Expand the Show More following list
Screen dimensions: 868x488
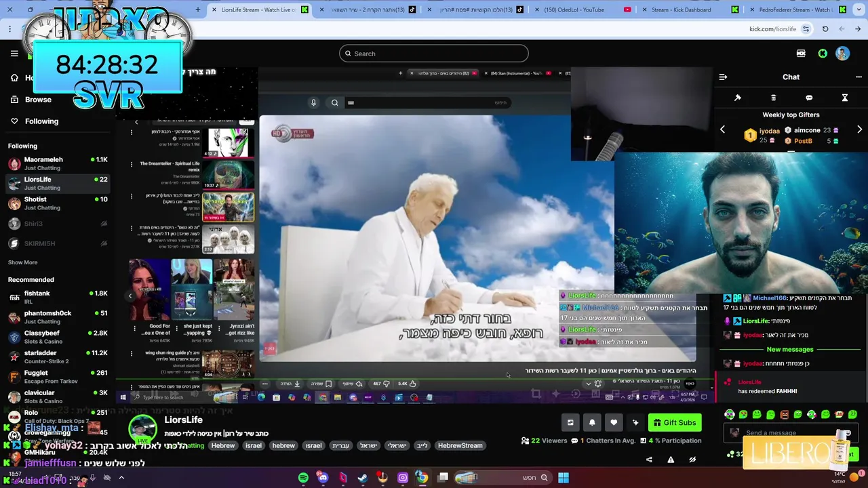point(23,262)
